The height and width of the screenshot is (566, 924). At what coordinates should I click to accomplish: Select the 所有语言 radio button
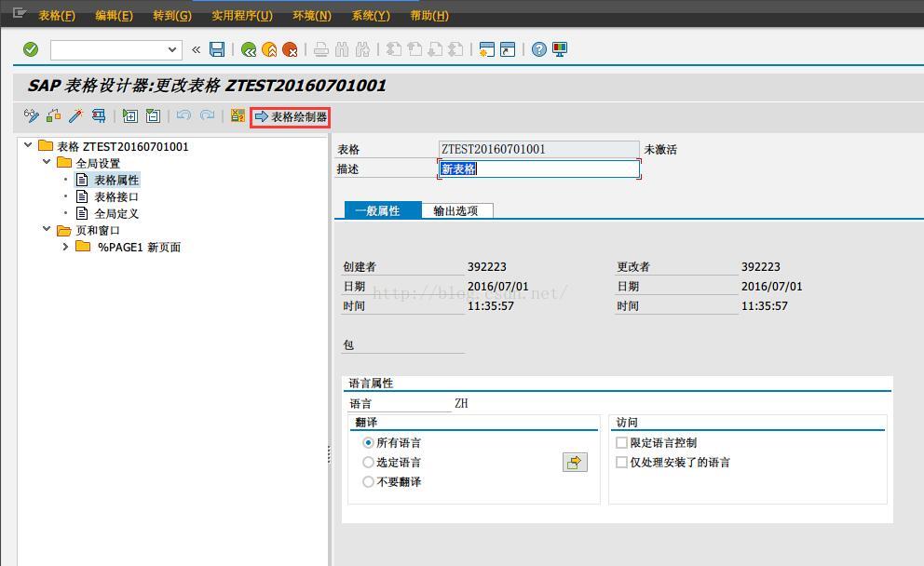point(368,442)
